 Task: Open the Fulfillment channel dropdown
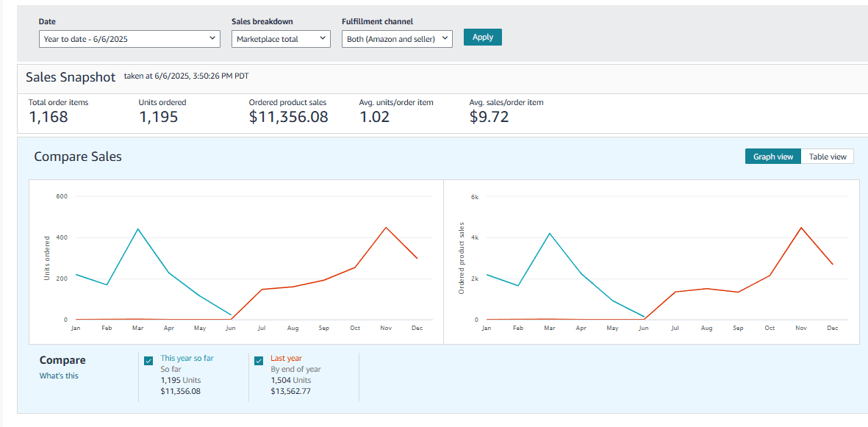[397, 39]
